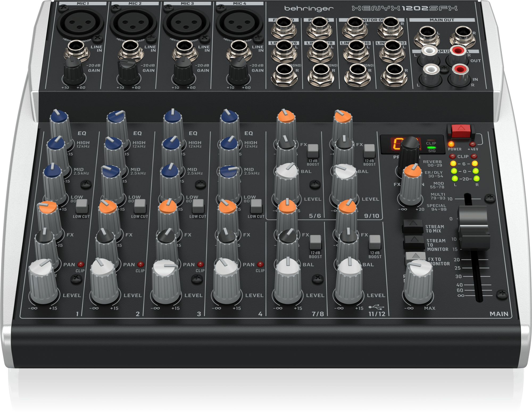
Task: Enable 12 dB BOOST on channel 9/10
Action: click(369, 151)
